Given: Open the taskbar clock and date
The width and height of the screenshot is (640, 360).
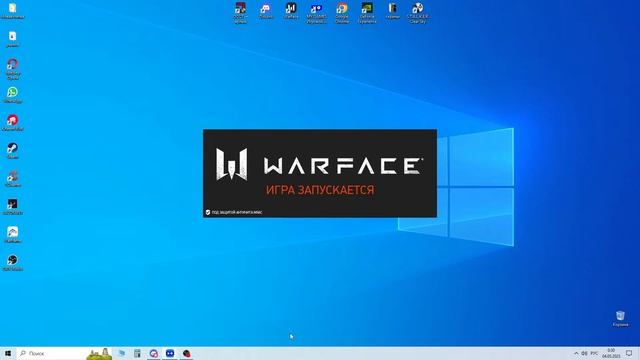Looking at the screenshot, I should (611, 353).
